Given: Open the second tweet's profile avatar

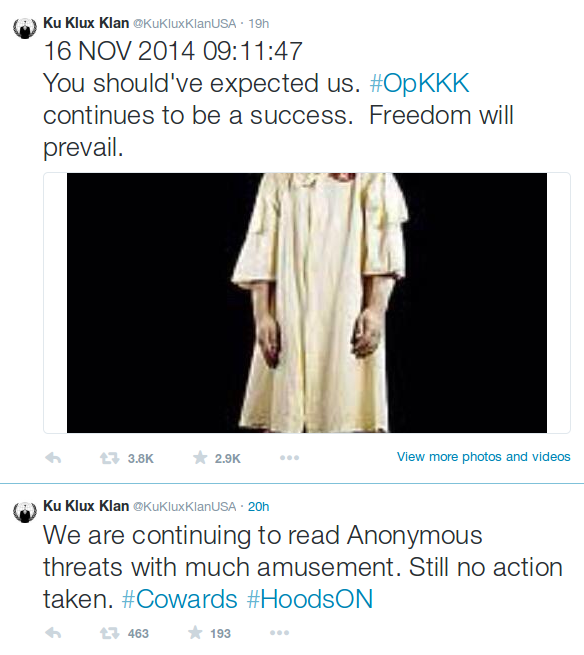Looking at the screenshot, I should 25,511.
